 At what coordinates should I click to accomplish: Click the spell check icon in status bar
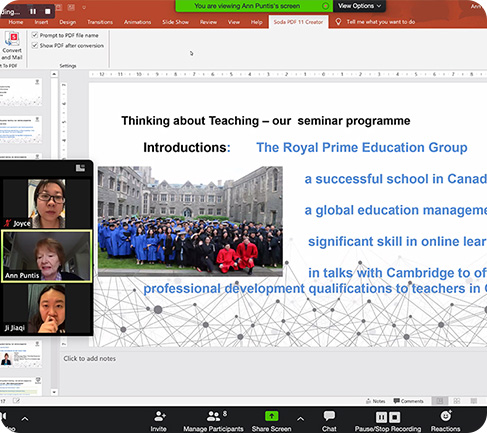coord(16,401)
